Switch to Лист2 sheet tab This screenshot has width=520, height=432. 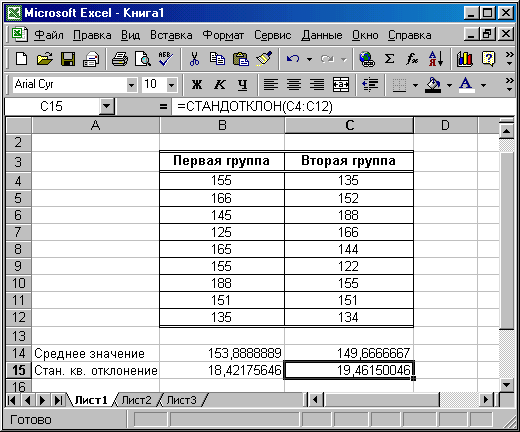point(136,400)
